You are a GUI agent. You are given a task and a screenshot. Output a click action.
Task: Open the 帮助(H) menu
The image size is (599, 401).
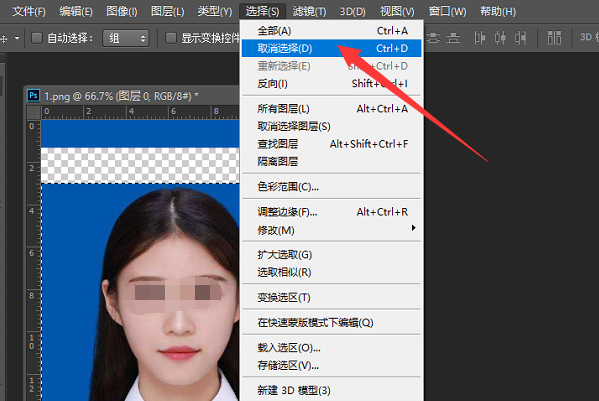point(498,11)
